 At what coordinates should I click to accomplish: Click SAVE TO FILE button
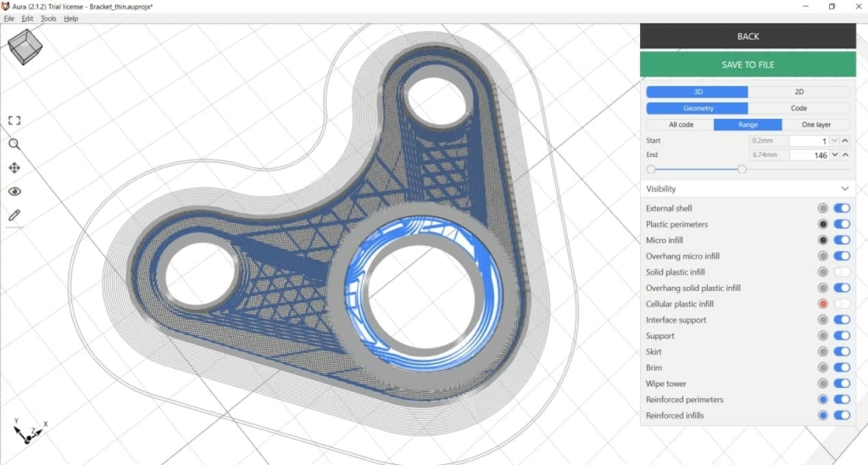(x=748, y=64)
